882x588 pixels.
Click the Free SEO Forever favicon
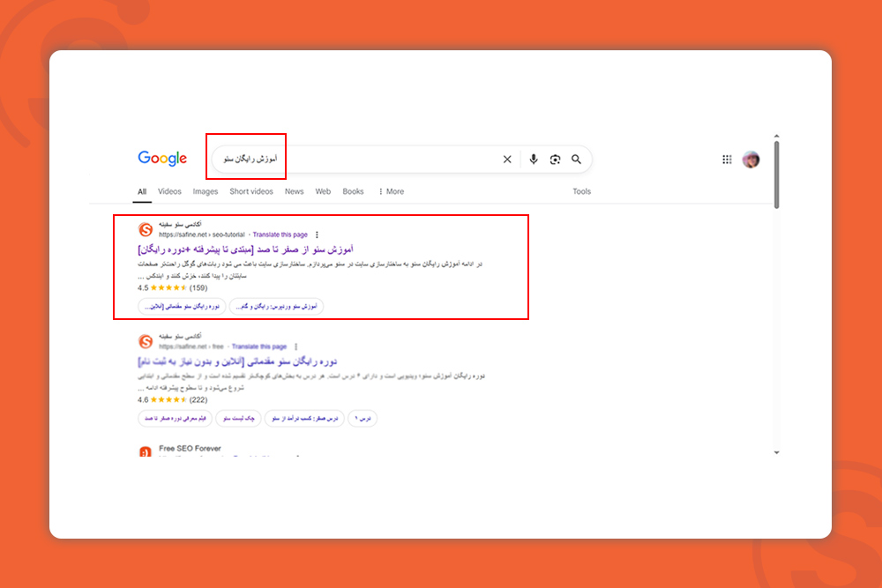[x=146, y=451]
